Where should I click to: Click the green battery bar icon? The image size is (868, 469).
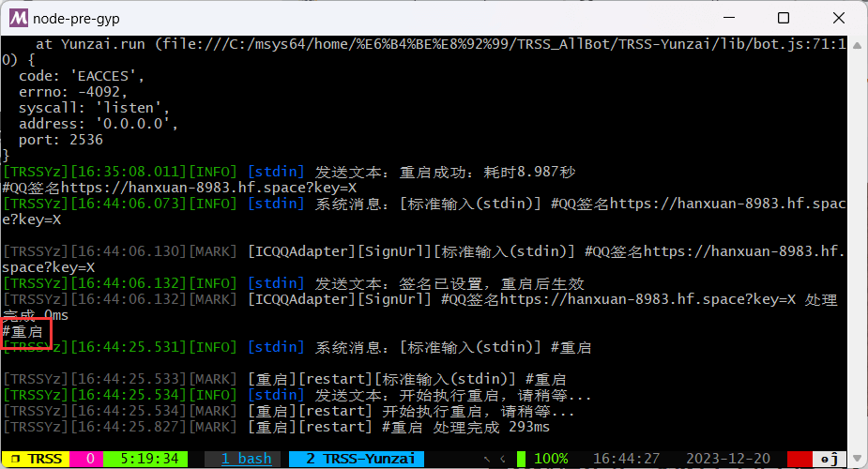coord(522,459)
